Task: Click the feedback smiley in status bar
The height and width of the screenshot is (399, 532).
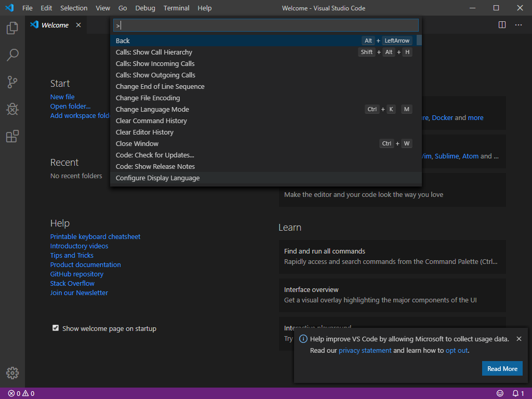Action: coord(500,393)
